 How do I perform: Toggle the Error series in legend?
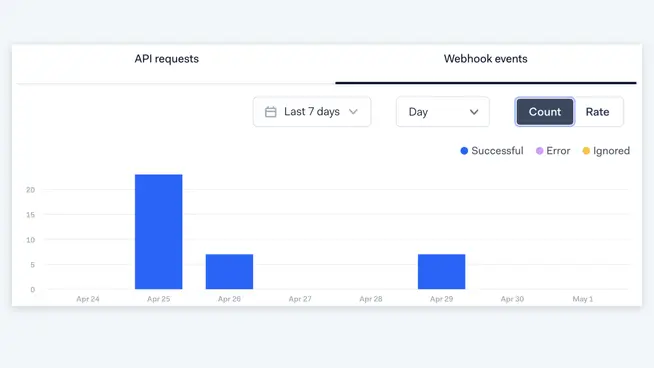(553, 151)
